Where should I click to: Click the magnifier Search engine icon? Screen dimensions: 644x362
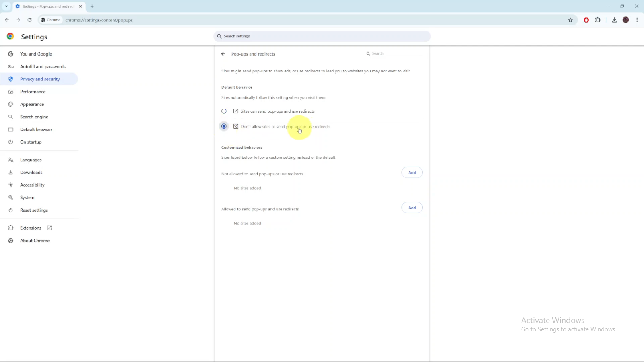11,117
